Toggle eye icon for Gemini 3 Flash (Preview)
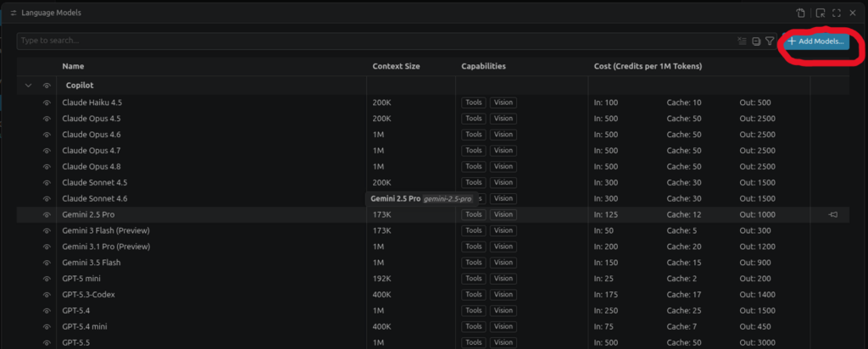 pyautogui.click(x=47, y=230)
